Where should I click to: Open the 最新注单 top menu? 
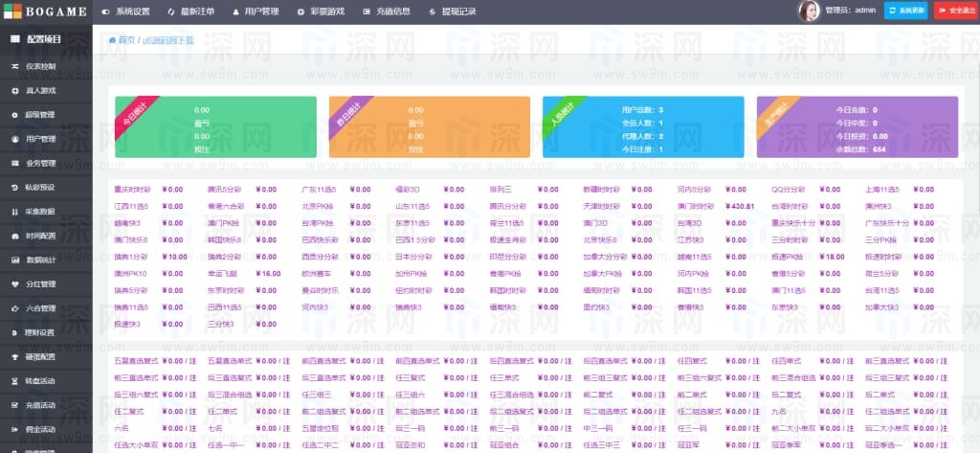point(191,11)
